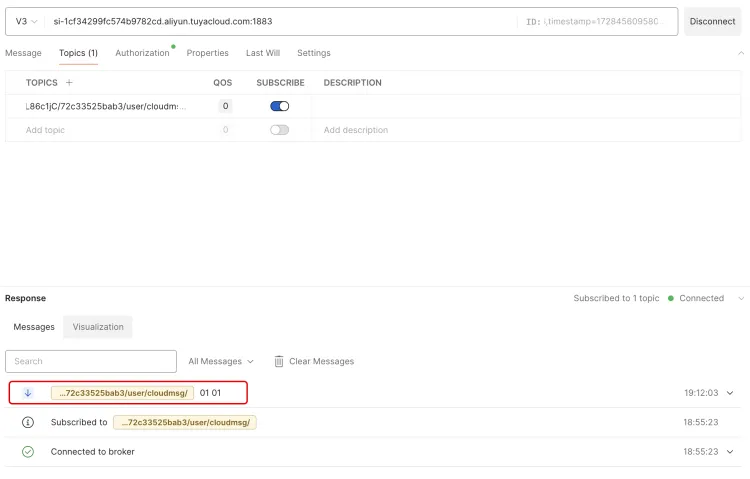Select the Messages response tab
This screenshot has width=750, height=479.
[x=34, y=327]
